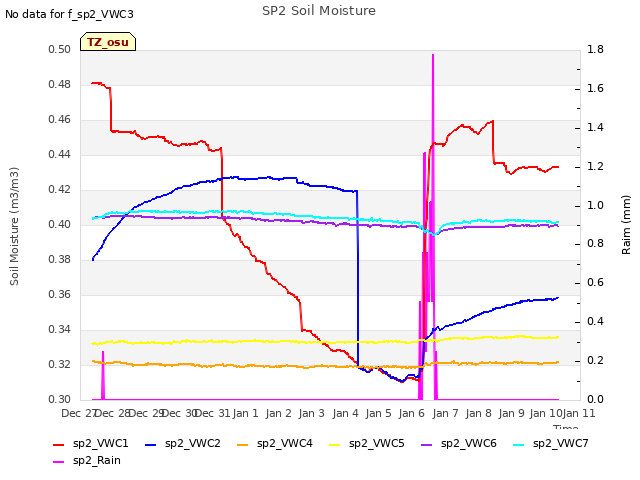
Task: Click the 1.6 rain axis tick label
Action: (x=596, y=89)
